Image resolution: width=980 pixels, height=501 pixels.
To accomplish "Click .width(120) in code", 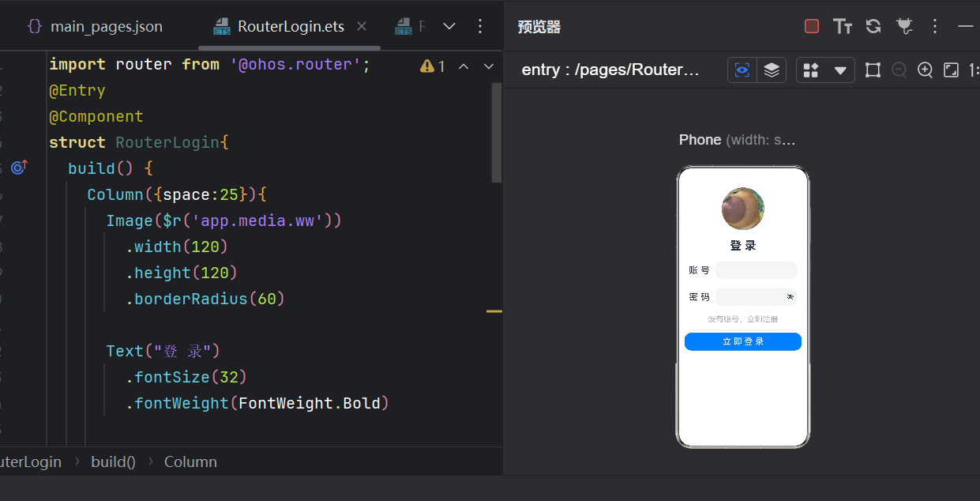I will coord(176,247).
